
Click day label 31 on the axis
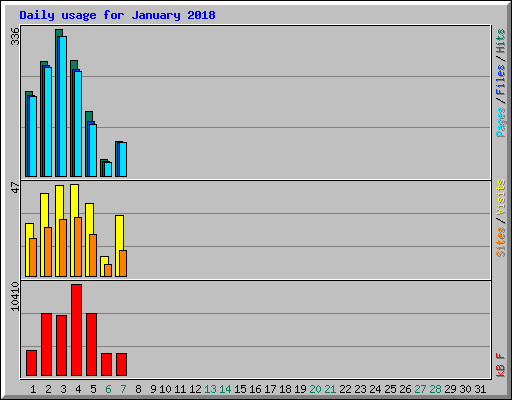480,389
